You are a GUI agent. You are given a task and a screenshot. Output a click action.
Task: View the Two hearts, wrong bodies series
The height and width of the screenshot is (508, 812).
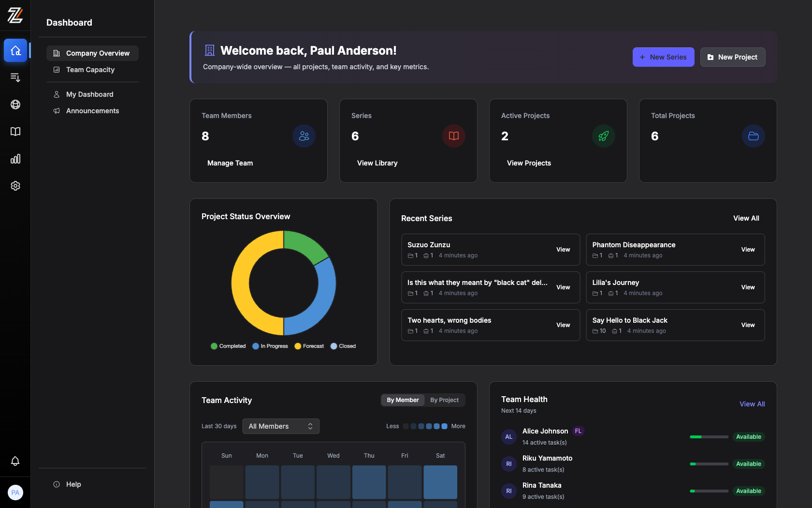563,325
